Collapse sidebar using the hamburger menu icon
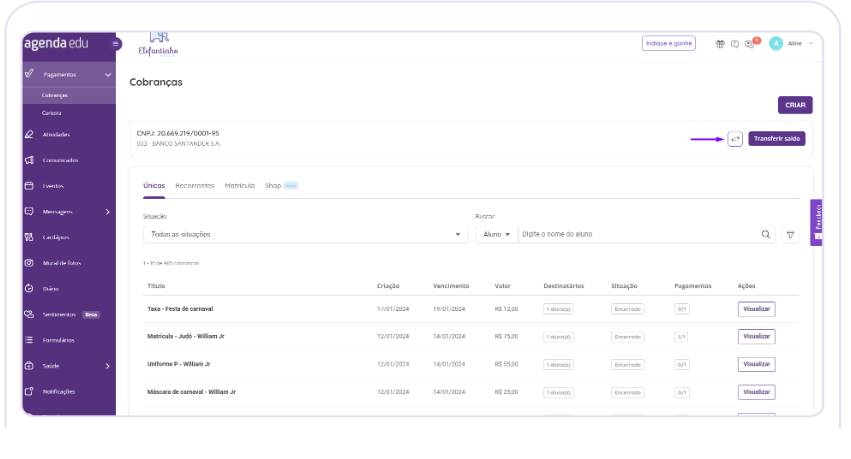Image resolution: width=851 pixels, height=459 pixels. (115, 44)
